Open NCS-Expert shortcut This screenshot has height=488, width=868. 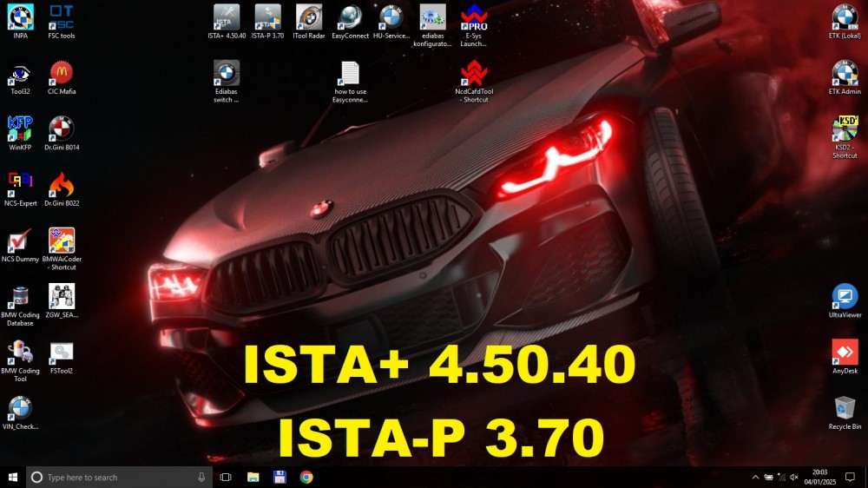(21, 189)
